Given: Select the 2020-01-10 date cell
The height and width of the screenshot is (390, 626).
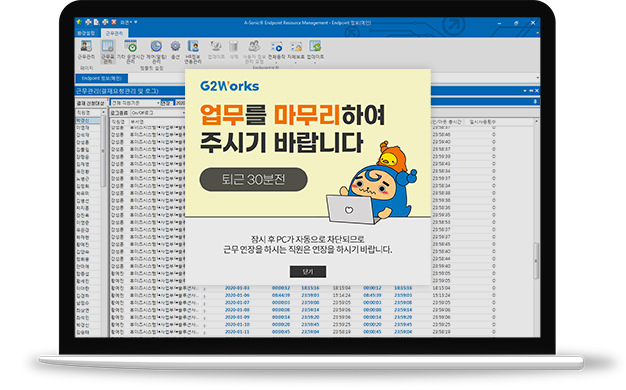Looking at the screenshot, I should (237, 325).
